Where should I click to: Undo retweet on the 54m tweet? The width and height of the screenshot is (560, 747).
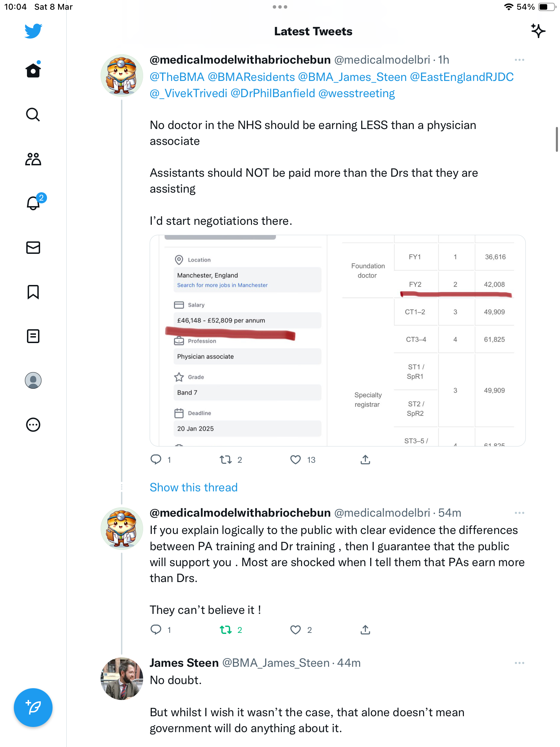[226, 630]
